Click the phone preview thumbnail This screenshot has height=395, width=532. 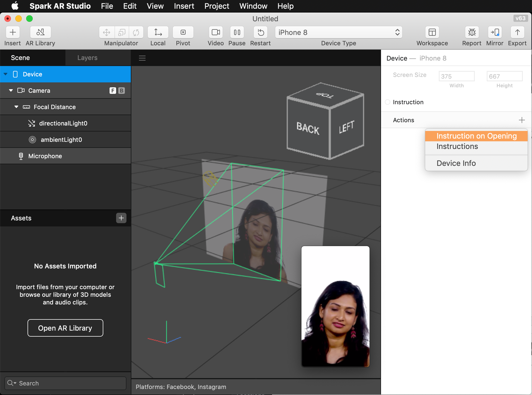click(x=335, y=306)
